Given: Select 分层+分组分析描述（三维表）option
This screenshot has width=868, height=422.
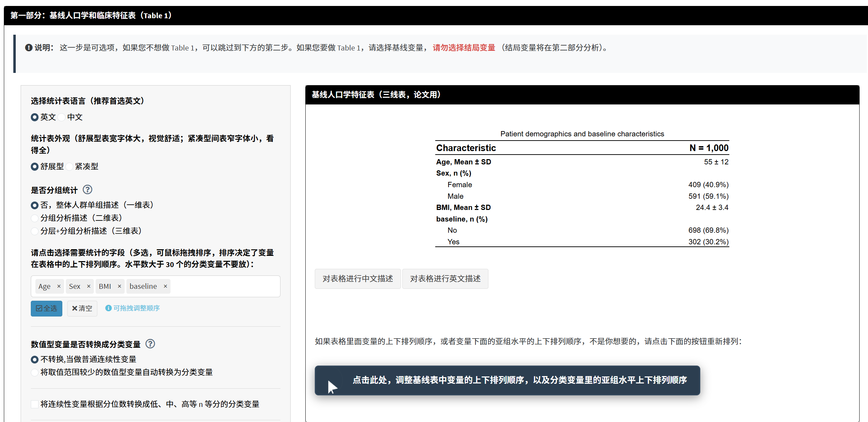Looking at the screenshot, I should (x=35, y=231).
